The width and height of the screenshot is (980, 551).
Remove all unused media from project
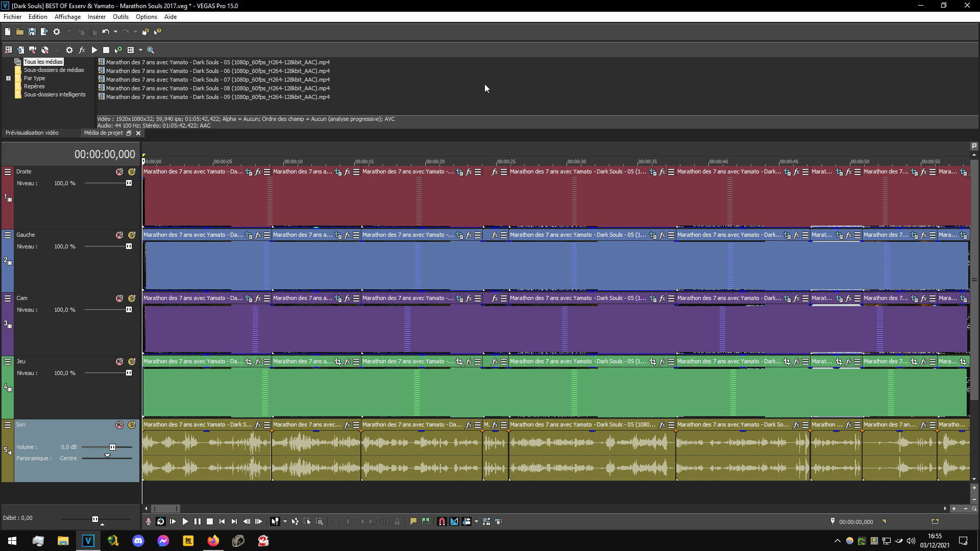point(8,50)
